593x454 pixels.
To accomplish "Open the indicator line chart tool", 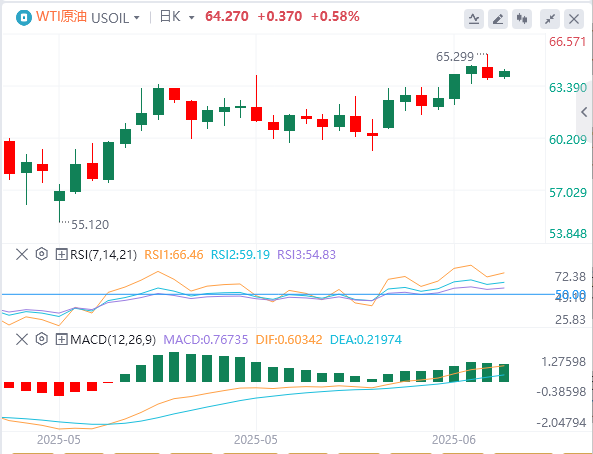I will (474, 19).
